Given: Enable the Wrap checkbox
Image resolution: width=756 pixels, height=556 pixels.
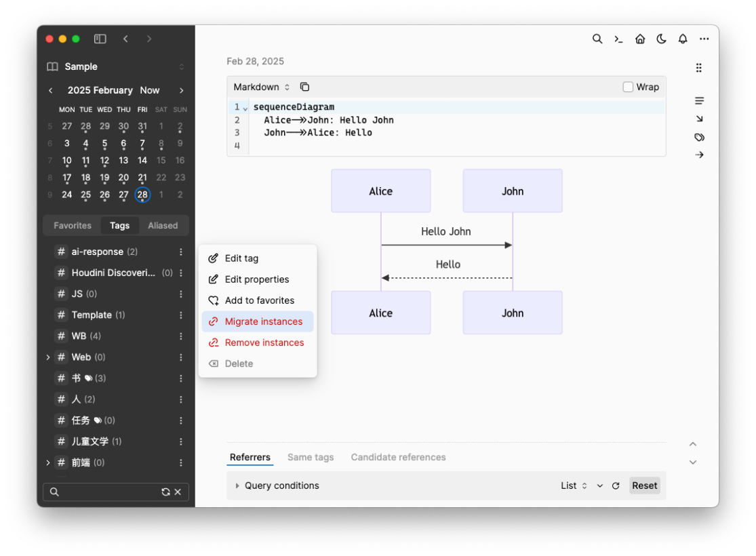Looking at the screenshot, I should (x=627, y=87).
